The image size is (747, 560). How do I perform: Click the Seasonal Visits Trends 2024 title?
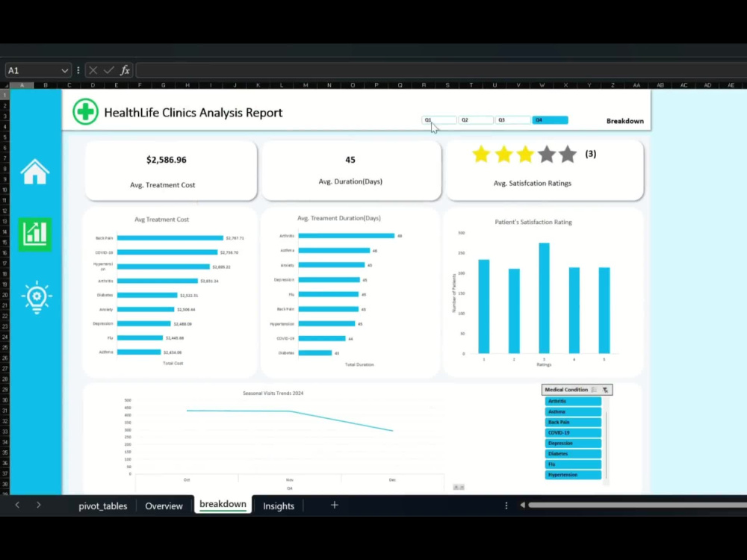(x=273, y=393)
